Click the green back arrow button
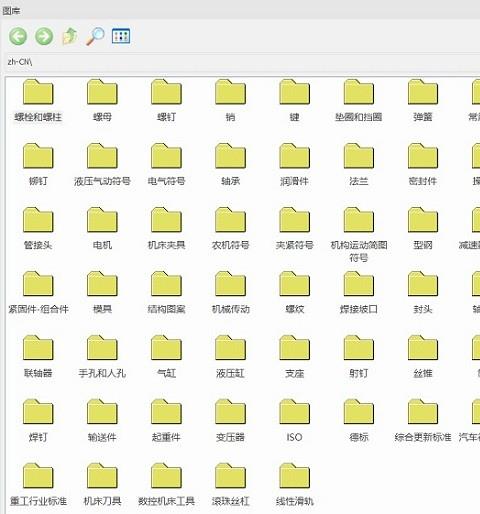The height and width of the screenshot is (514, 480). [18, 36]
